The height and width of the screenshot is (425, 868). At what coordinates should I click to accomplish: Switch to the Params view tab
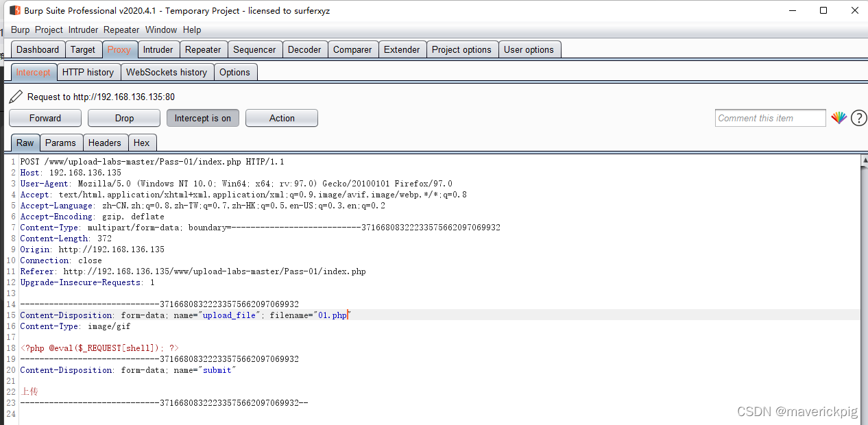[x=61, y=143]
